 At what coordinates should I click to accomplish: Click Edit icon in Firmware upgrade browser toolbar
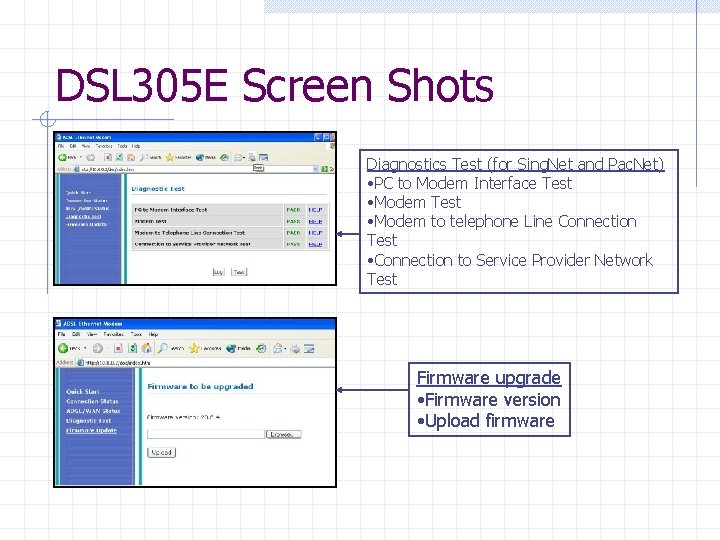(x=309, y=348)
